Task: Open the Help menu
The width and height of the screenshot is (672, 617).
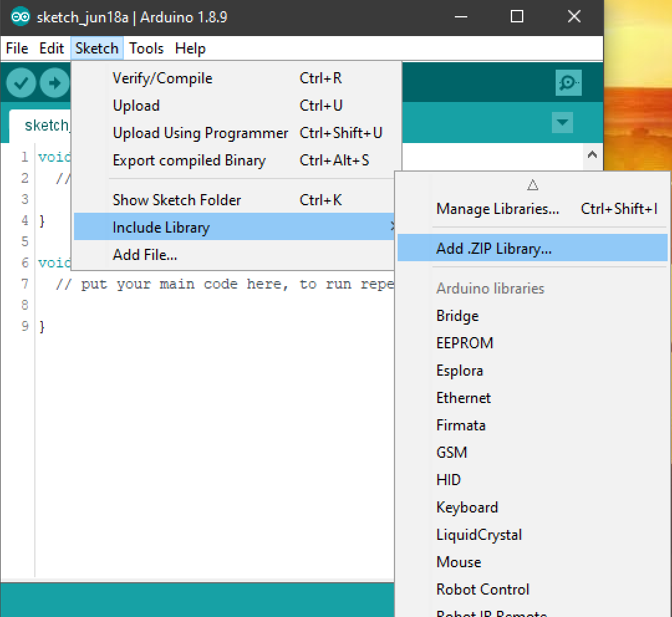Action: 190,49
